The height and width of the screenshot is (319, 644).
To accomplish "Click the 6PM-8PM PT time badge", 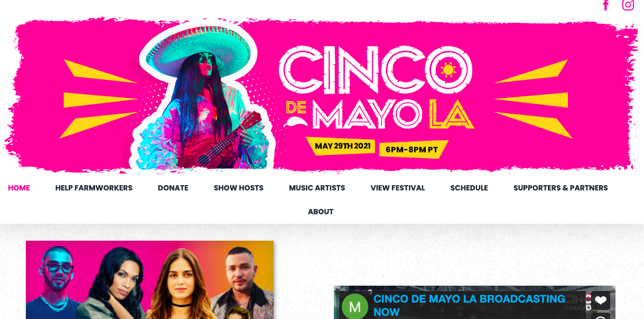I will point(413,149).
